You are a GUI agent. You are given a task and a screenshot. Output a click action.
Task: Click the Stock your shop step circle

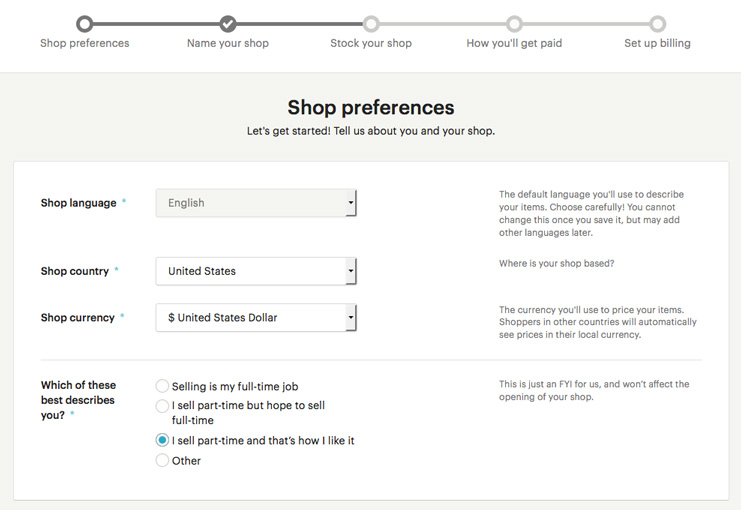point(371,24)
